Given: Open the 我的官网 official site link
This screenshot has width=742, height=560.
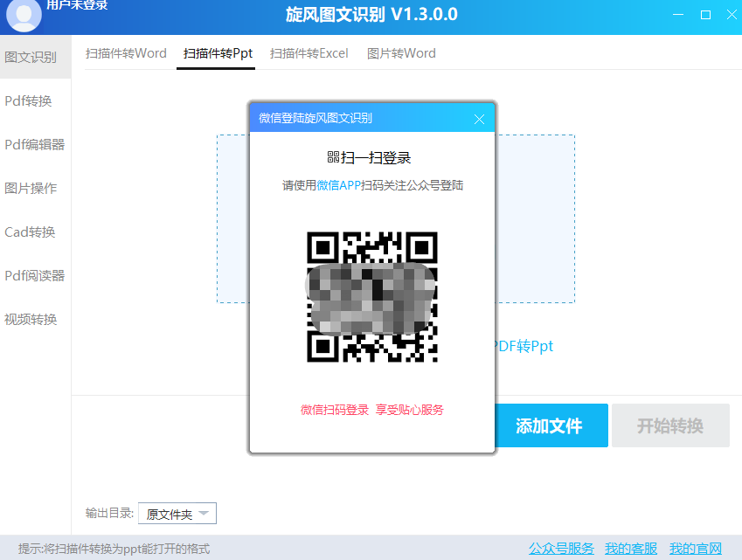Looking at the screenshot, I should pos(695,547).
